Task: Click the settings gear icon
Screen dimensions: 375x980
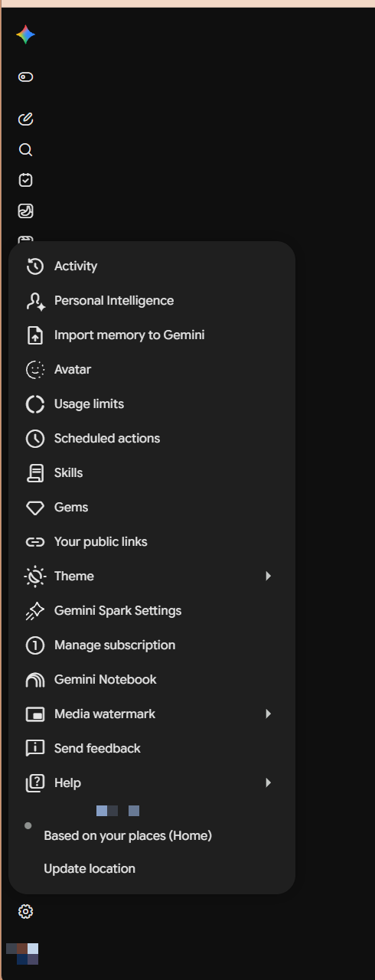Action: (x=25, y=911)
